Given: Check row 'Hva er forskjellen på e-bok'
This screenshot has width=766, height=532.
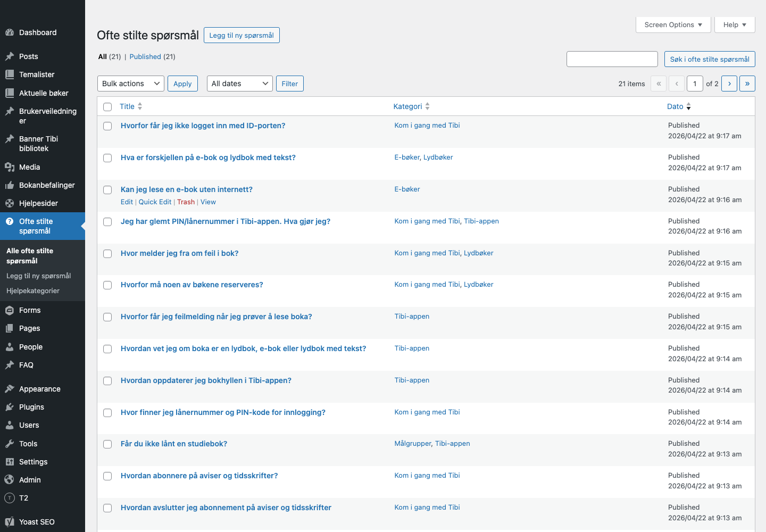Looking at the screenshot, I should [x=107, y=158].
